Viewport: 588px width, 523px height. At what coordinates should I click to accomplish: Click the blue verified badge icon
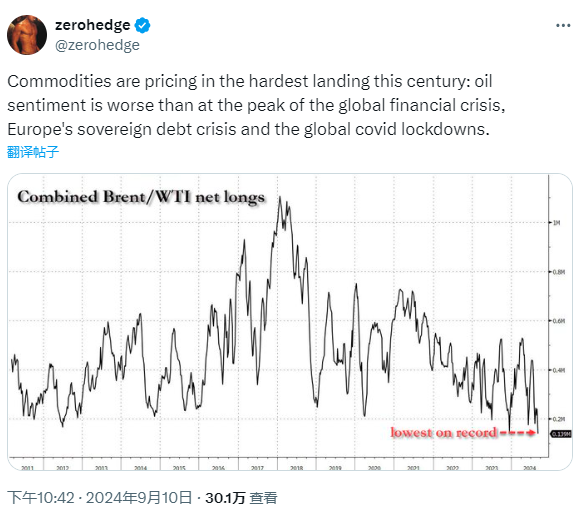[x=142, y=25]
